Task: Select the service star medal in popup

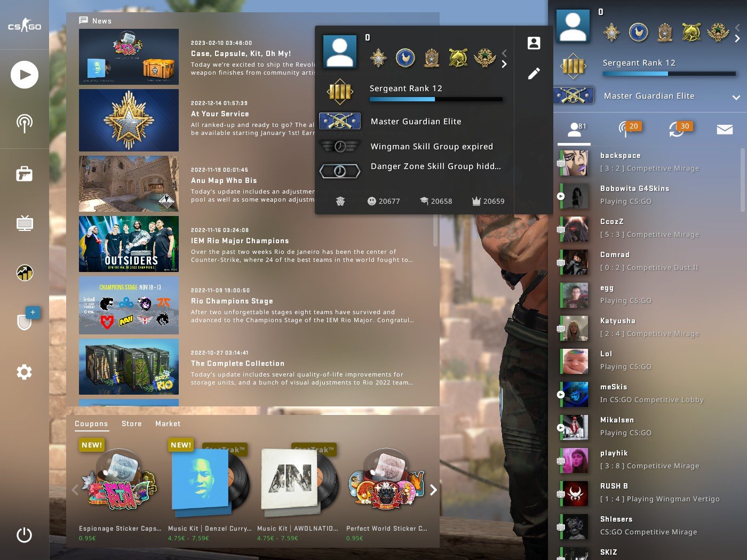Action: (x=378, y=58)
